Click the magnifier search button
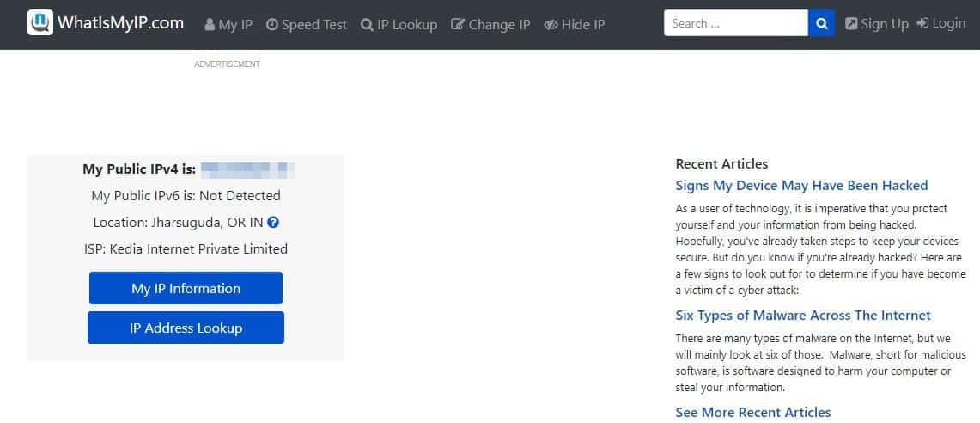980x423 pixels. click(x=821, y=23)
